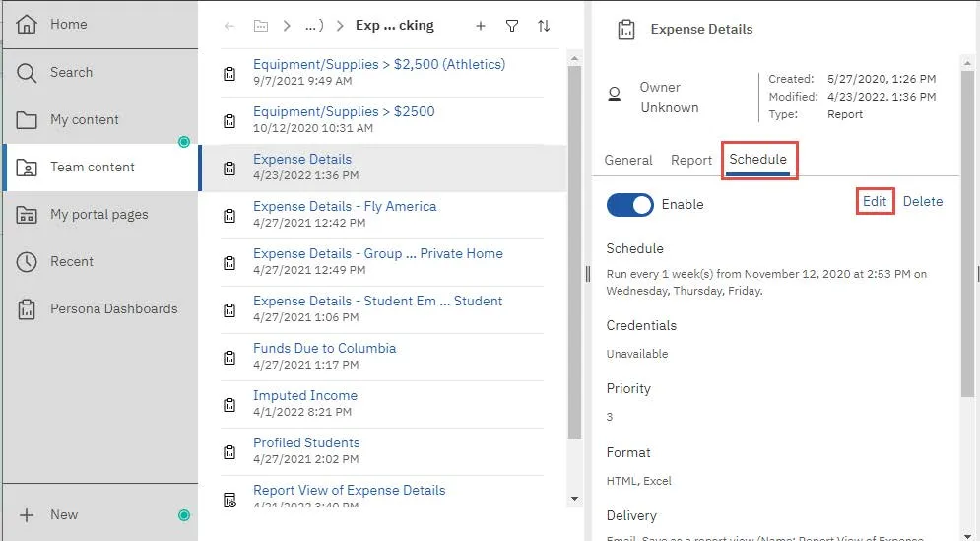This screenshot has width=980, height=541.
Task: Click details panel scrollbar up arrow
Action: (967, 63)
